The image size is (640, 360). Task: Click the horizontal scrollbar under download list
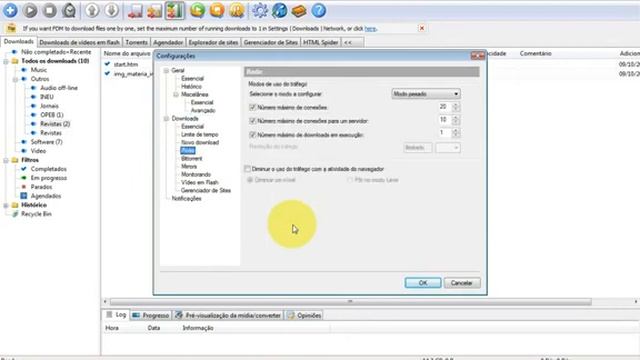click(350, 302)
